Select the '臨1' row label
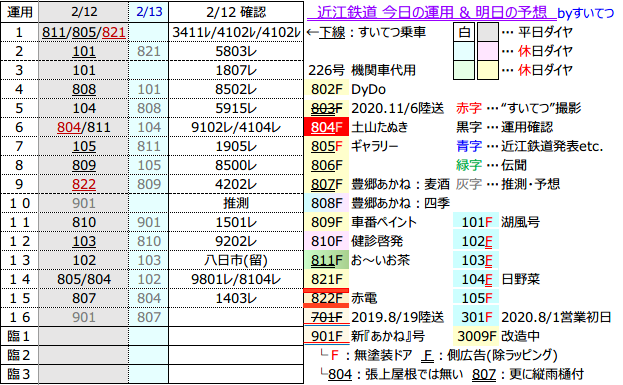 (19, 336)
